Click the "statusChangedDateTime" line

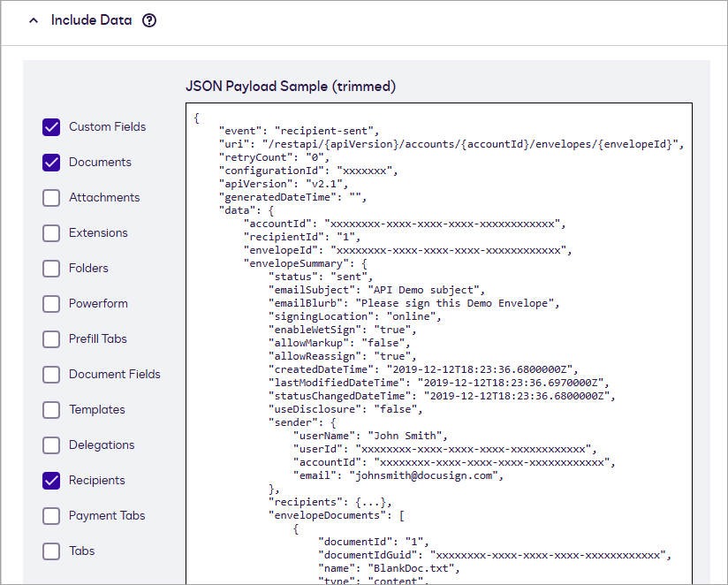(x=442, y=396)
